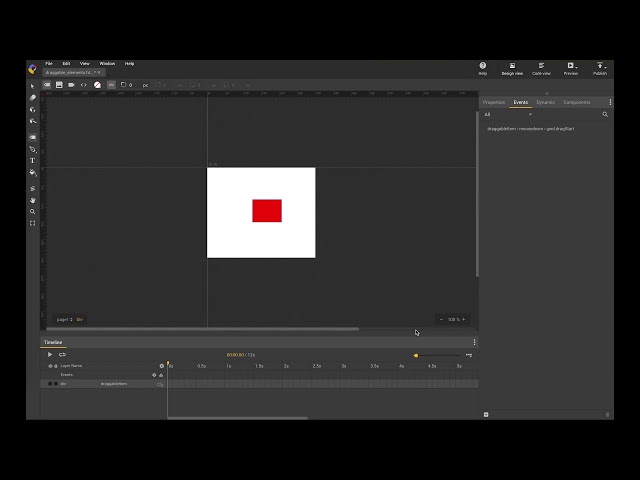Click the timeline playhead marker at 0s
Screen dimensions: 640x480
tap(168, 363)
